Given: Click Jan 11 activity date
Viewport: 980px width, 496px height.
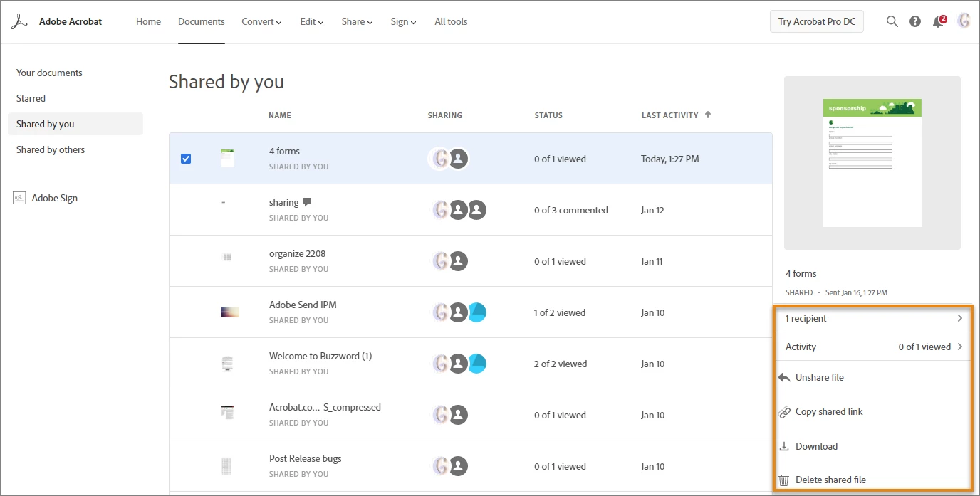Looking at the screenshot, I should point(652,261).
